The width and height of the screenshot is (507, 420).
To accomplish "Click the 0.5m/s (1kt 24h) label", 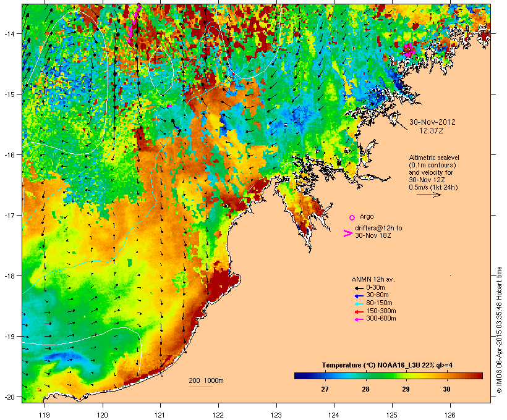I will [433, 187].
